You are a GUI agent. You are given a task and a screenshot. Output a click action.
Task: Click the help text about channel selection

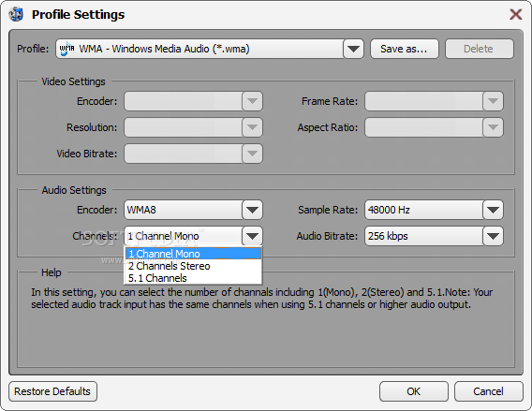(x=261, y=298)
